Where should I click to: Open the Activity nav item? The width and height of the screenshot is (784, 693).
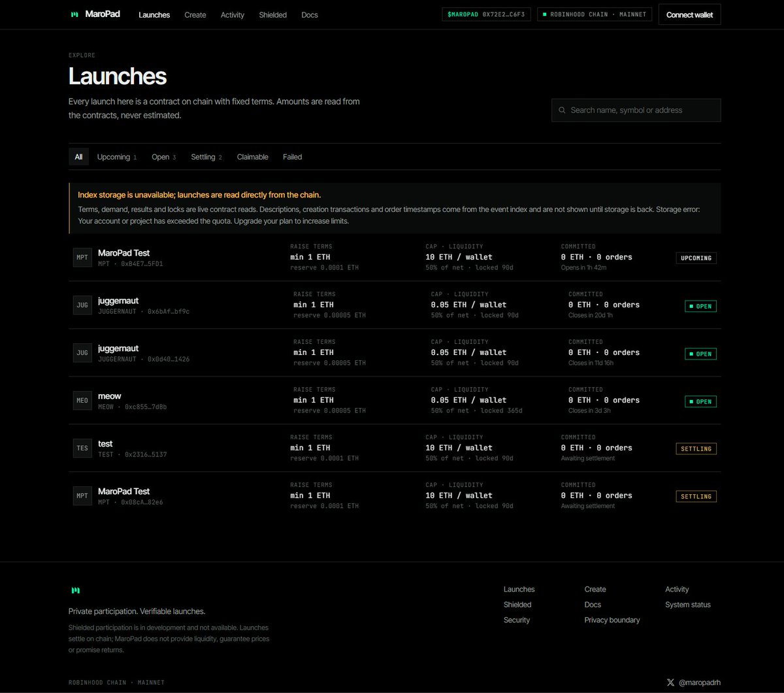233,14
